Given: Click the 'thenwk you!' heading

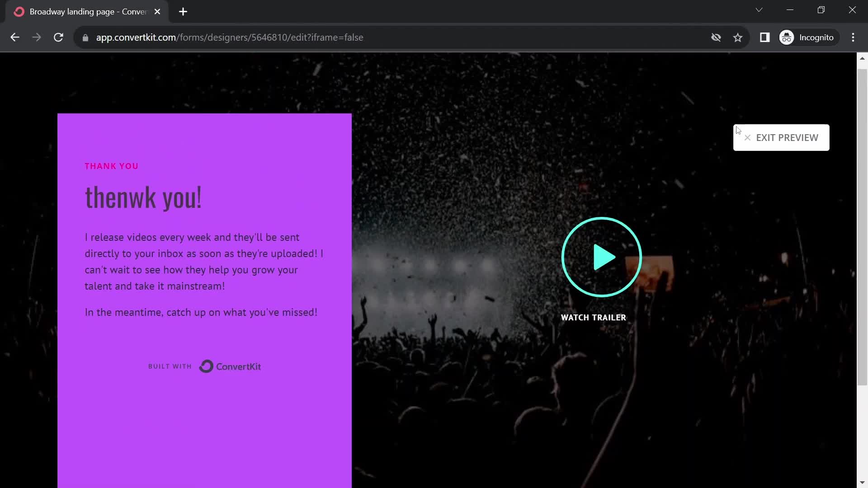Looking at the screenshot, I should pyautogui.click(x=143, y=197).
